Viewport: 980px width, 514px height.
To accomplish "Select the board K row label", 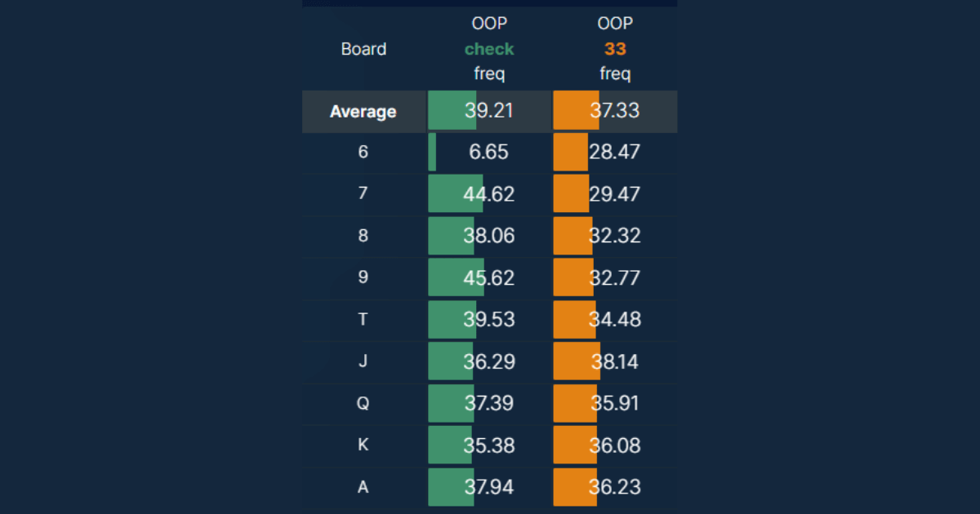I will (363, 445).
